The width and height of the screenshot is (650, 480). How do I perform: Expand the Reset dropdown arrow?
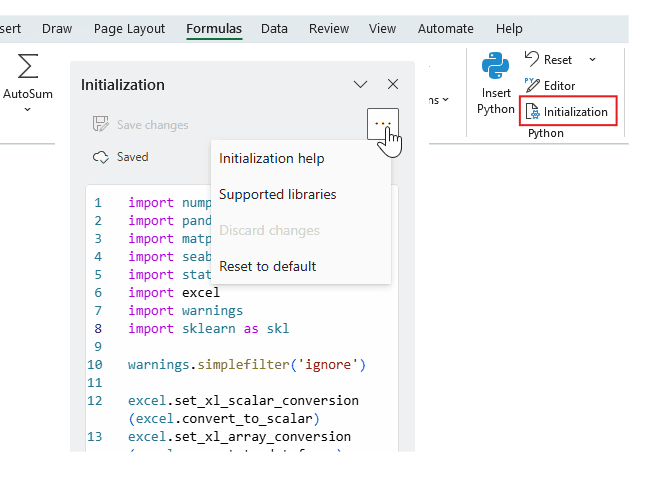592,60
